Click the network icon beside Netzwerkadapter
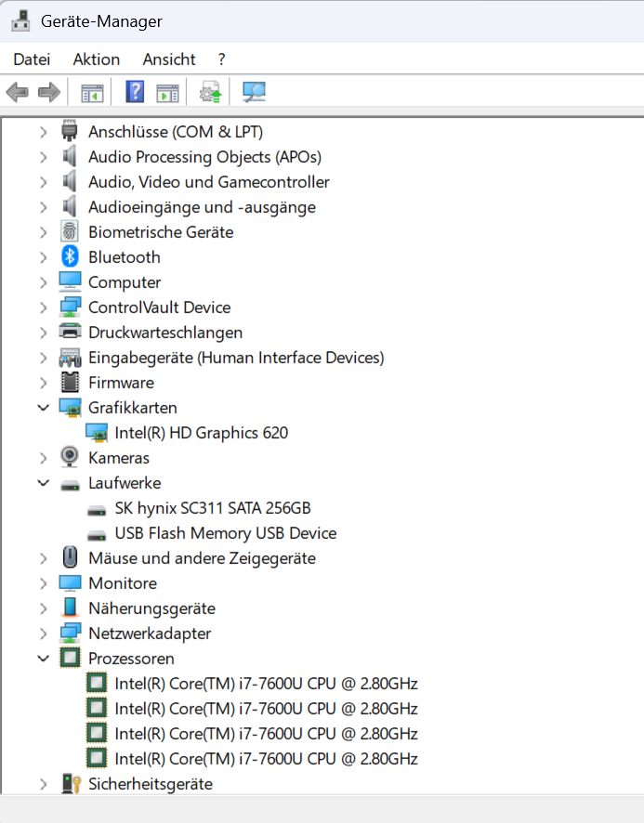Image resolution: width=644 pixels, height=823 pixels. [70, 633]
